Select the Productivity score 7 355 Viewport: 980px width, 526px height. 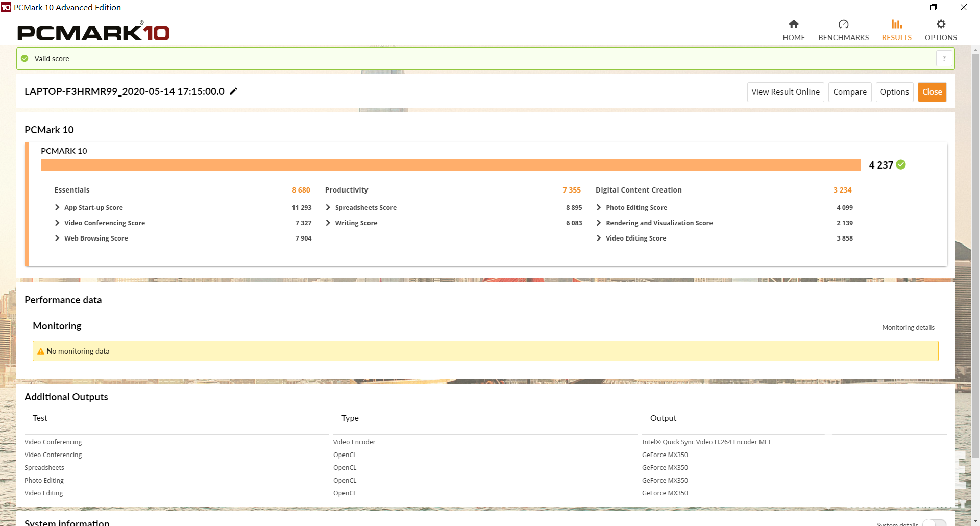pos(572,190)
